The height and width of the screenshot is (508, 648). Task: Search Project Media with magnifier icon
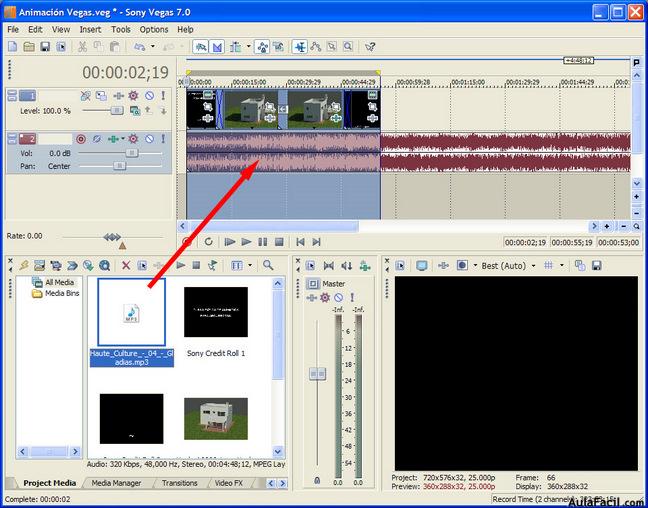pos(268,265)
